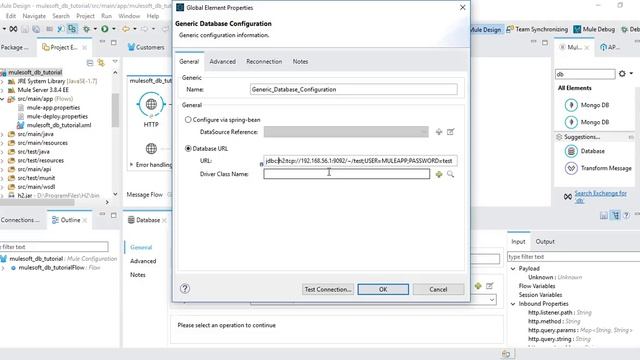Select the Advanced section in Database panel

pos(143,261)
